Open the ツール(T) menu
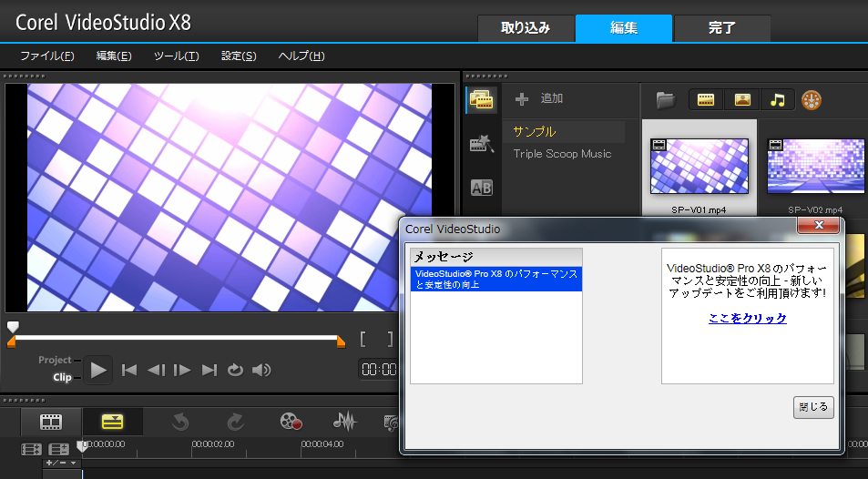Image resolution: width=868 pixels, height=479 pixels. coord(176,56)
